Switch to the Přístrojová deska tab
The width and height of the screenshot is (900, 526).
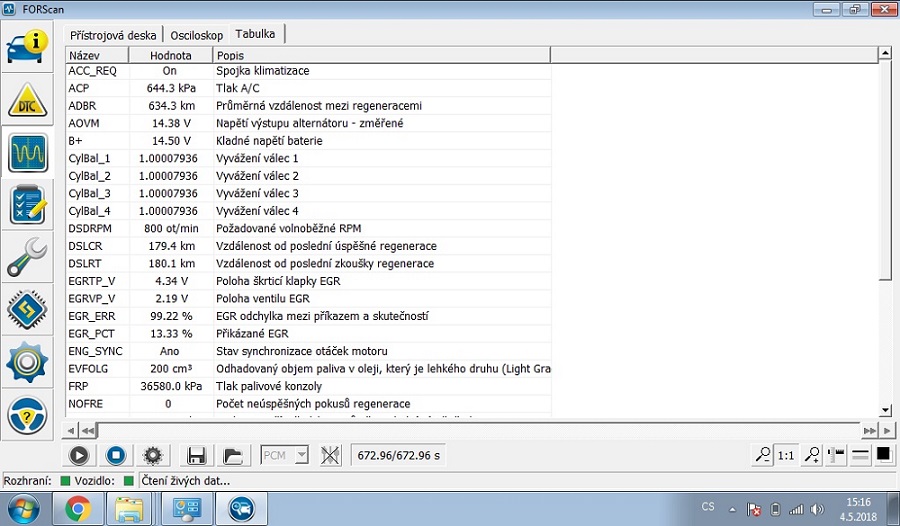[113, 35]
